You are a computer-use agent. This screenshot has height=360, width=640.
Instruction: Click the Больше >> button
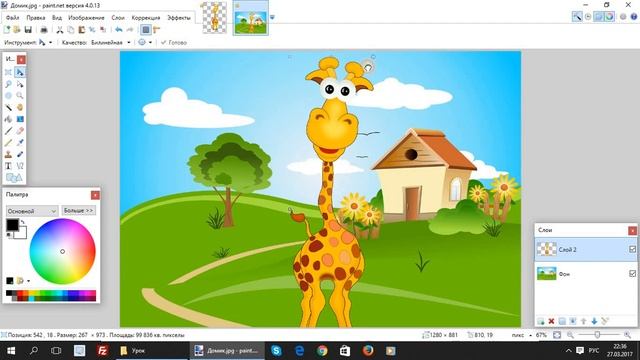click(x=79, y=211)
